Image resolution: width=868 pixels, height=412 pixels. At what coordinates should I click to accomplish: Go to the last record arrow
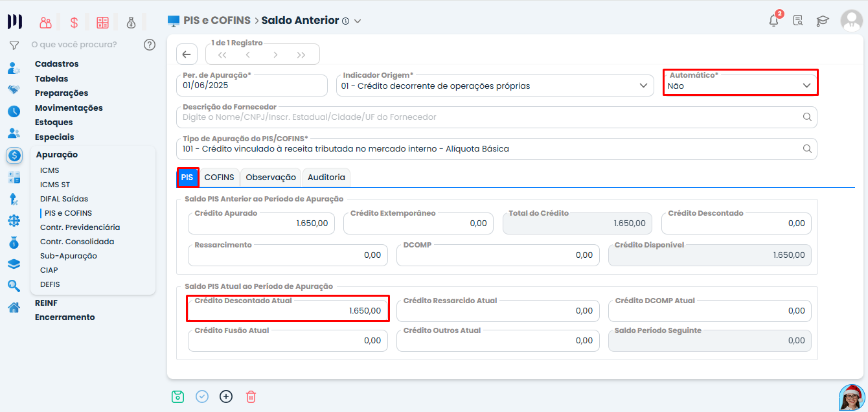[x=301, y=55]
